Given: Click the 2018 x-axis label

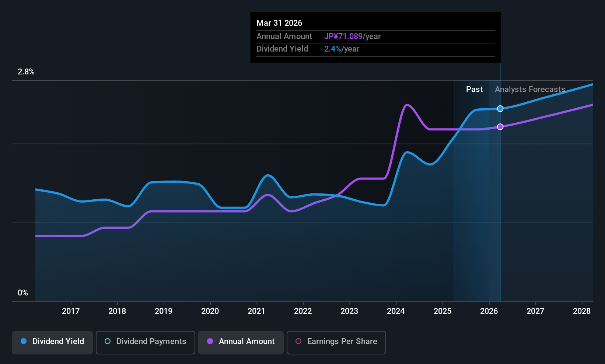Looking at the screenshot, I should tap(117, 311).
